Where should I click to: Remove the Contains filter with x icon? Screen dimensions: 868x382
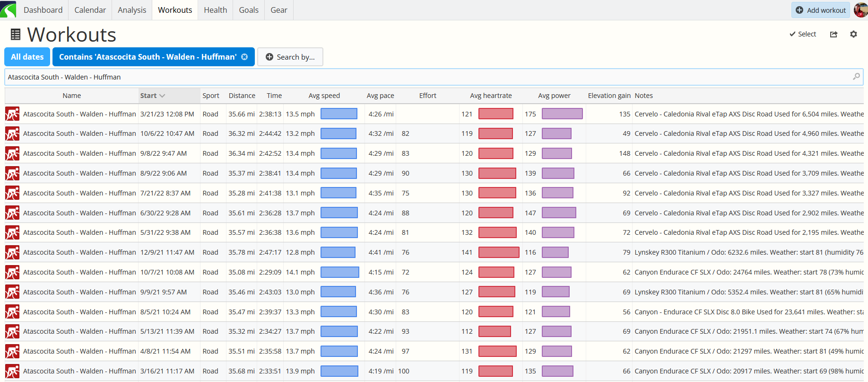point(244,57)
